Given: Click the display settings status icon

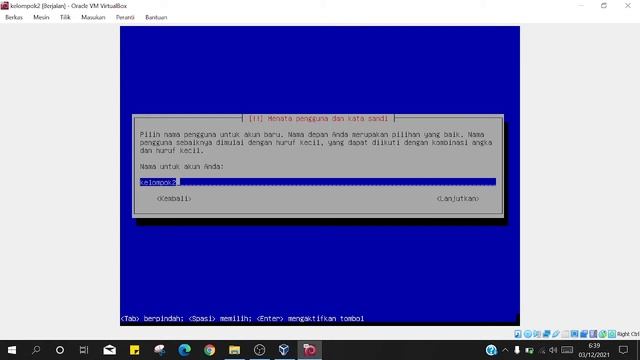Looking at the screenshot, I should tap(575, 334).
